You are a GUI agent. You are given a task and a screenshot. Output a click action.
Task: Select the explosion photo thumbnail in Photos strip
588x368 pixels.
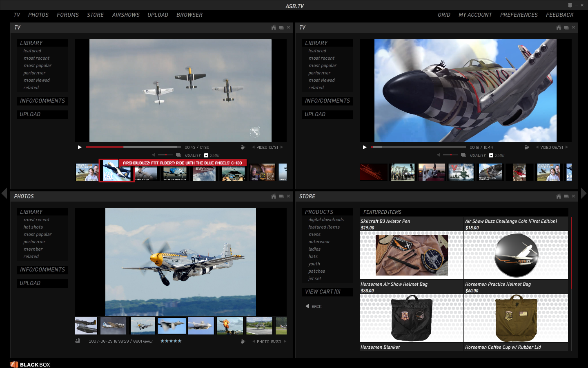pyautogui.click(x=230, y=326)
